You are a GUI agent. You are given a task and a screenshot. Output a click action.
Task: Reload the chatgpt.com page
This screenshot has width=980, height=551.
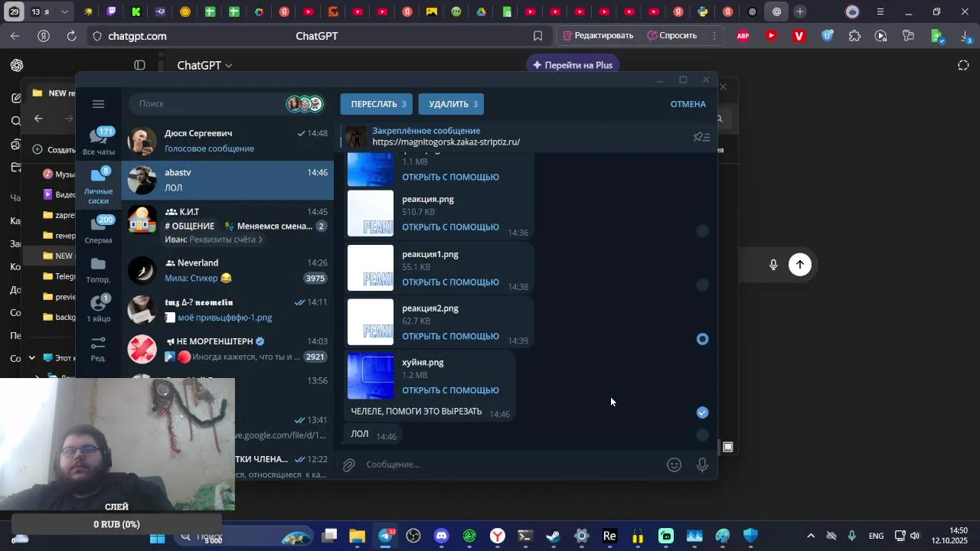pyautogui.click(x=71, y=36)
